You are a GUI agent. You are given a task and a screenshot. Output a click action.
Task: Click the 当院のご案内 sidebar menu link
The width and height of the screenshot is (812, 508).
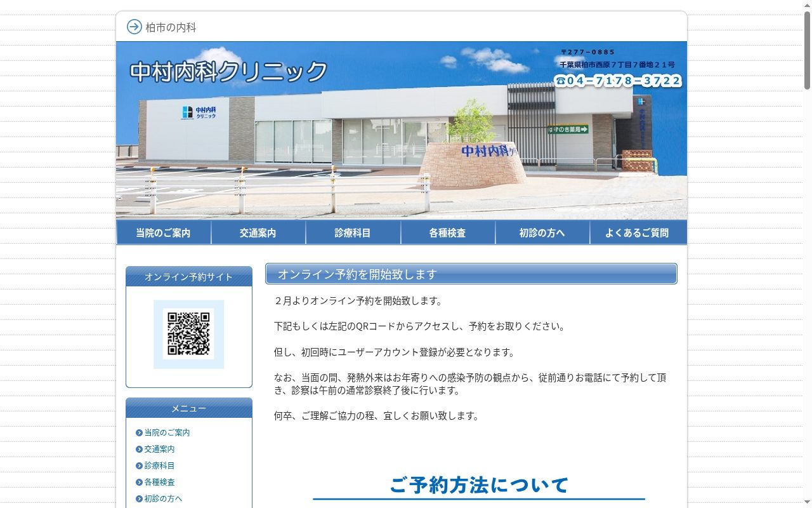[x=167, y=432]
